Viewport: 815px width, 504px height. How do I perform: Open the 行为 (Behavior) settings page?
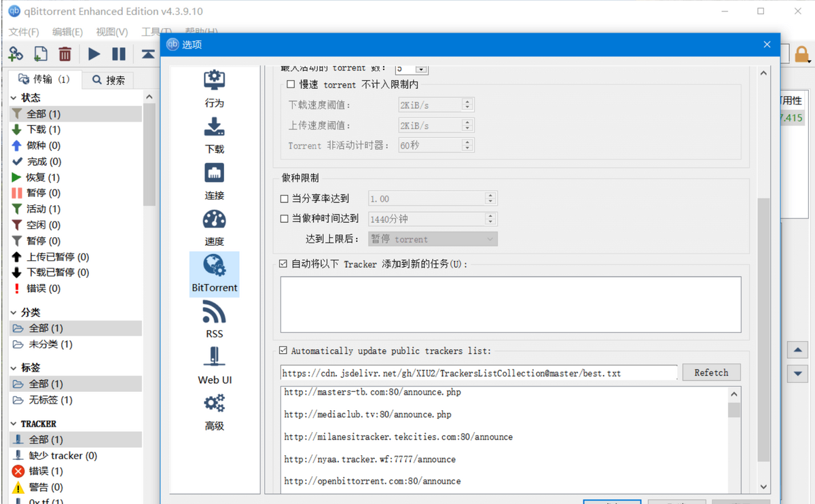click(214, 88)
